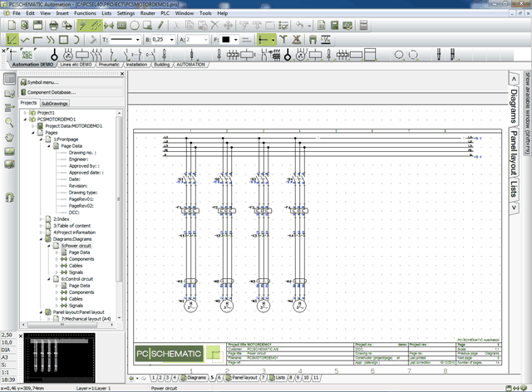The image size is (532, 392).
Task: Click the Delete X icon
Action: (x=214, y=26)
